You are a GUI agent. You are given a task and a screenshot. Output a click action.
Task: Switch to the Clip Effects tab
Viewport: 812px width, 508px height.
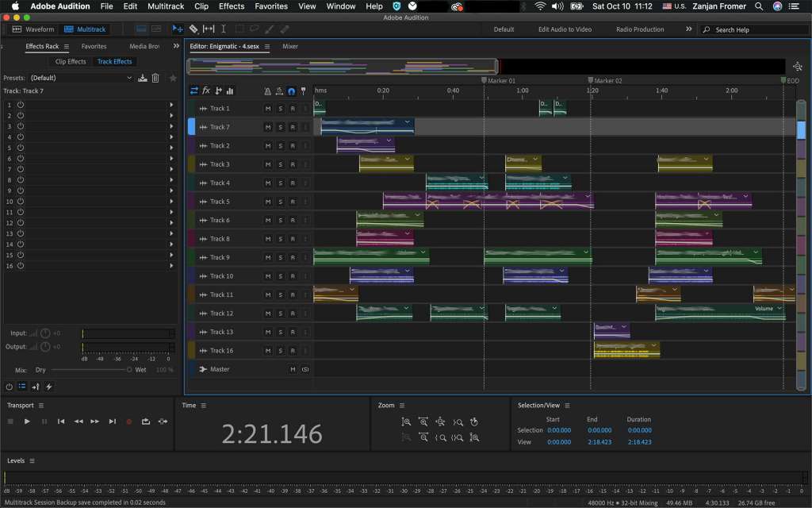tap(71, 61)
